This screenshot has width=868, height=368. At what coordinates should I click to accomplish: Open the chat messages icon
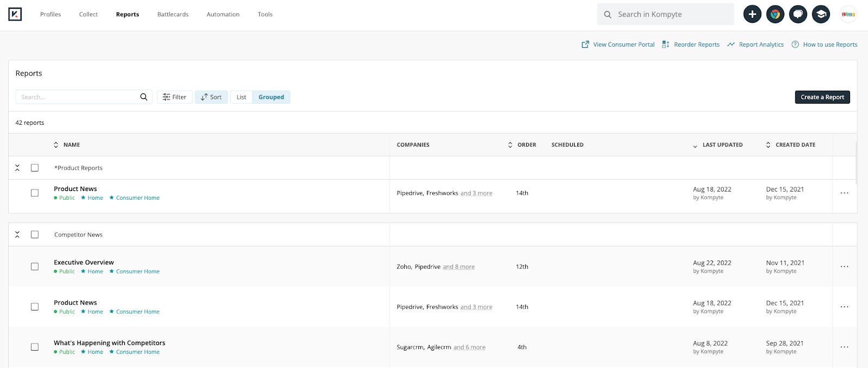(798, 14)
